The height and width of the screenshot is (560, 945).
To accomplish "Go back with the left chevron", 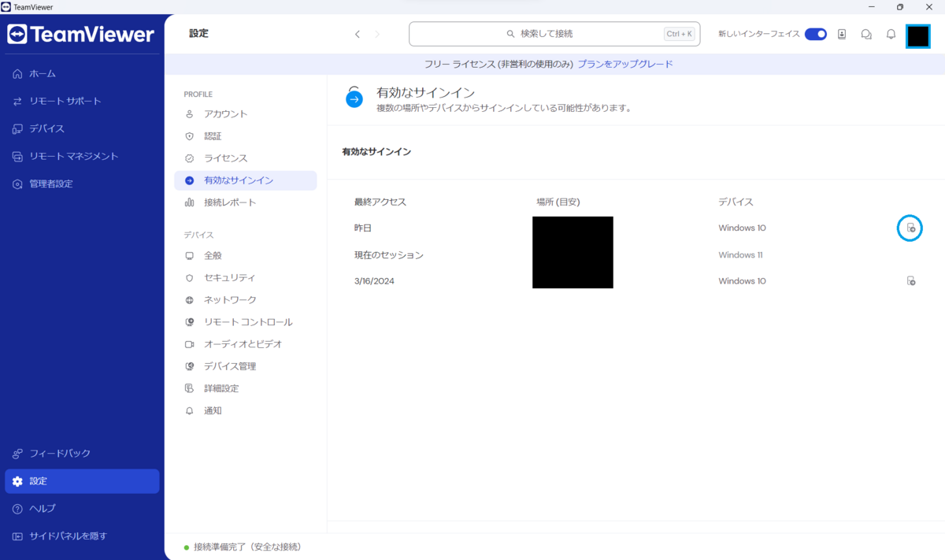I will [x=358, y=34].
